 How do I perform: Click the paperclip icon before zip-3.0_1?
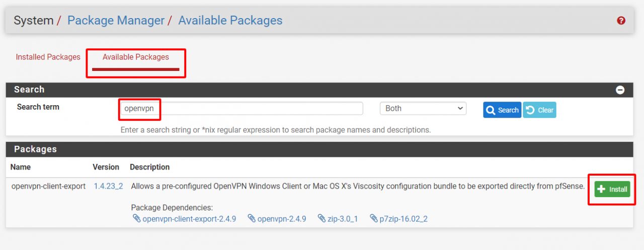(322, 218)
